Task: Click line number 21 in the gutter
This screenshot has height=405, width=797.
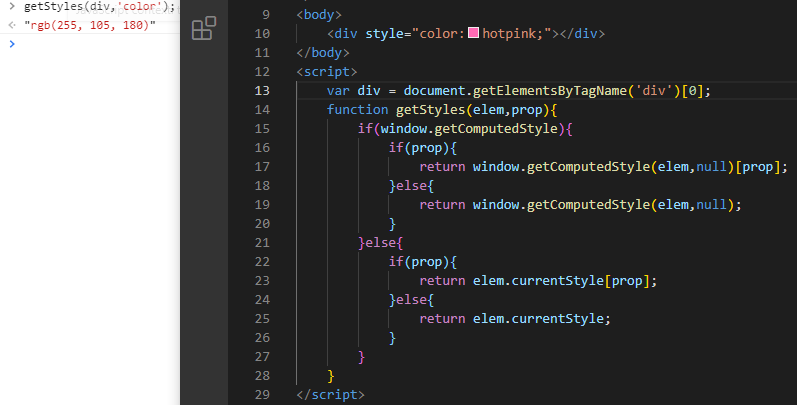Action: pos(262,243)
